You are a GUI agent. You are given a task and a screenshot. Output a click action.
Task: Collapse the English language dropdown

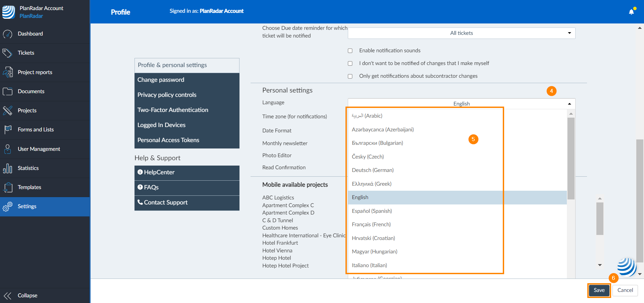click(462, 104)
